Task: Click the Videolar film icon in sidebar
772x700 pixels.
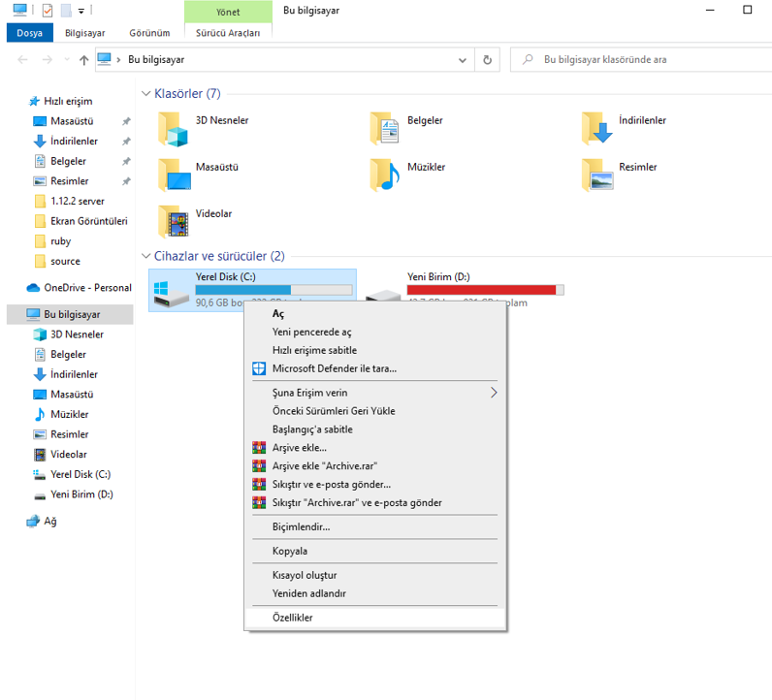Action: point(40,455)
